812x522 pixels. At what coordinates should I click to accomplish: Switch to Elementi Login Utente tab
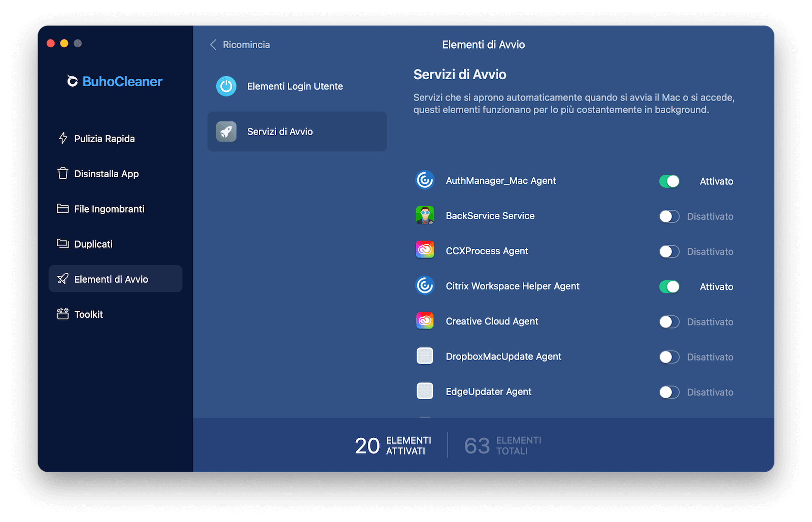point(297,86)
